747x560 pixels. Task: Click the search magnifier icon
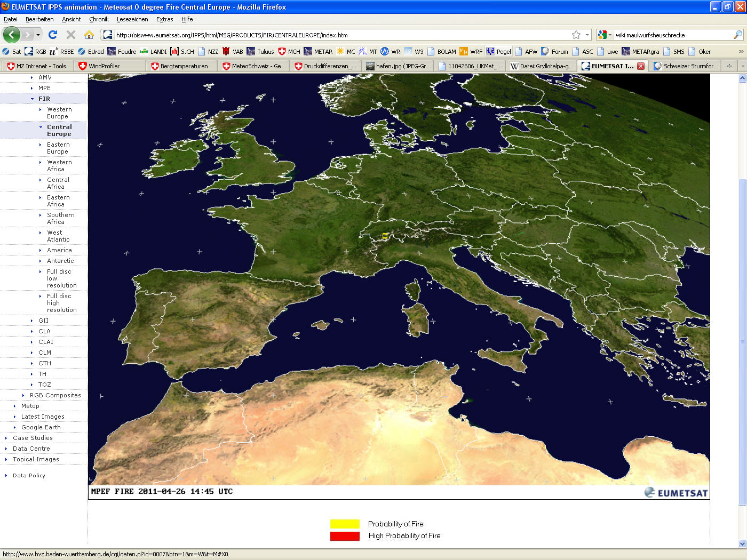click(738, 35)
